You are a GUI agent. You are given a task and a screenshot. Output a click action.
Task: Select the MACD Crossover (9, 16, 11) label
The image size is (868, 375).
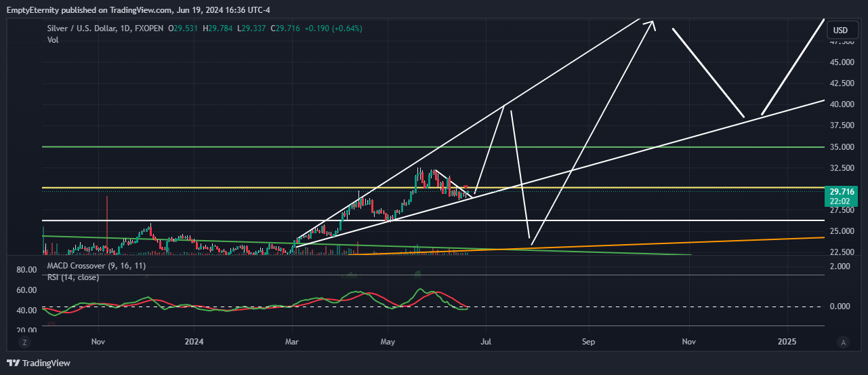pyautogui.click(x=96, y=266)
